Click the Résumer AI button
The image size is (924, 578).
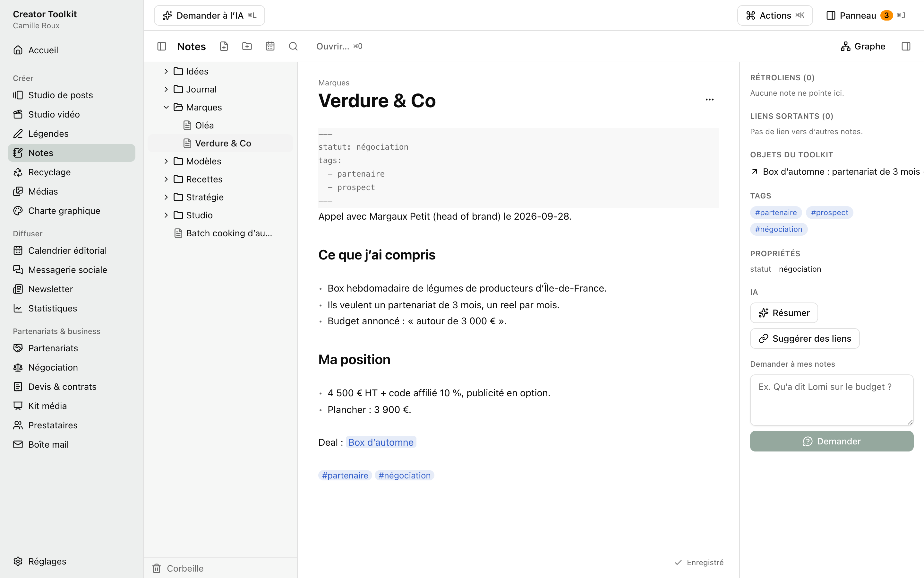(784, 313)
